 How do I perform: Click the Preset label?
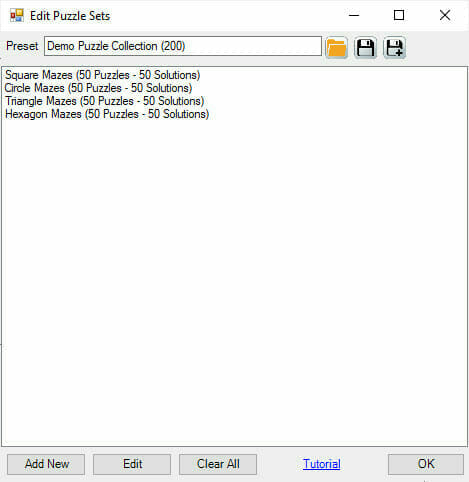coord(22,46)
